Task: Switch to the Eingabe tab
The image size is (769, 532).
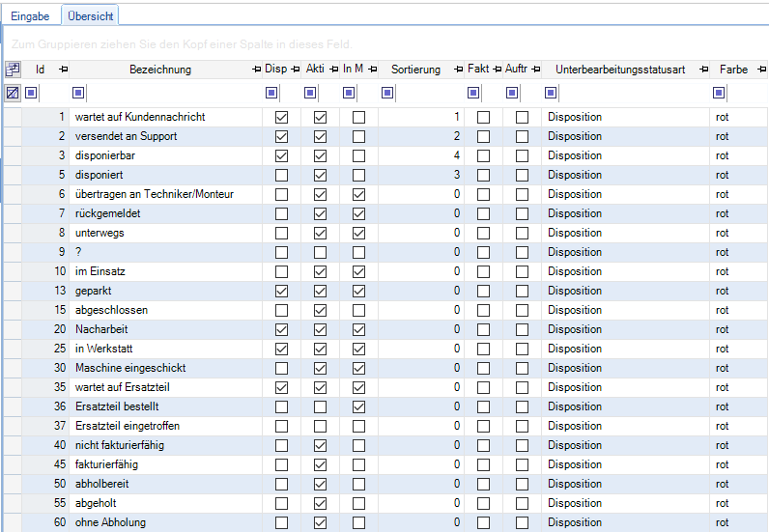Action: 30,16
